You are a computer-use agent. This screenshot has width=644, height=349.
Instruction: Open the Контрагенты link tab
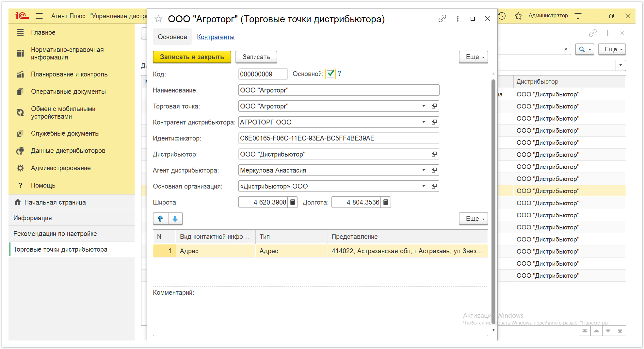point(216,37)
